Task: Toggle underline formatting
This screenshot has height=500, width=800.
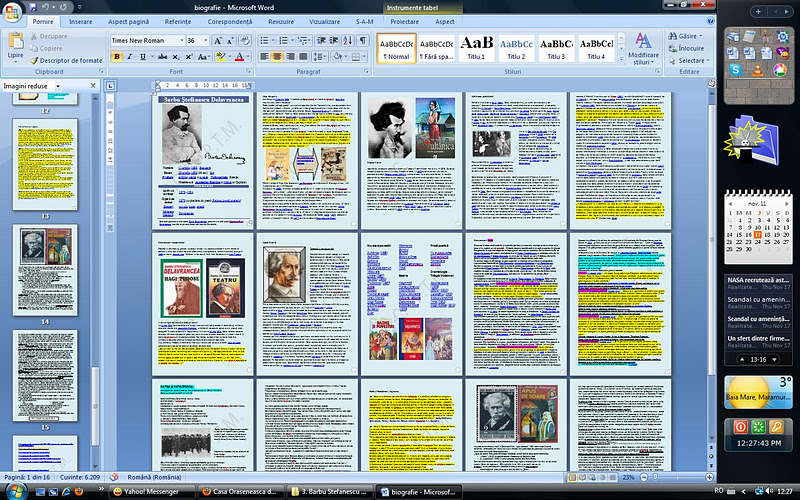Action: (x=143, y=57)
